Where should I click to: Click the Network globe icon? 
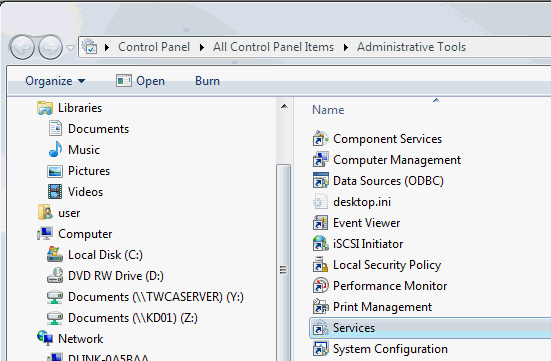[x=45, y=338]
